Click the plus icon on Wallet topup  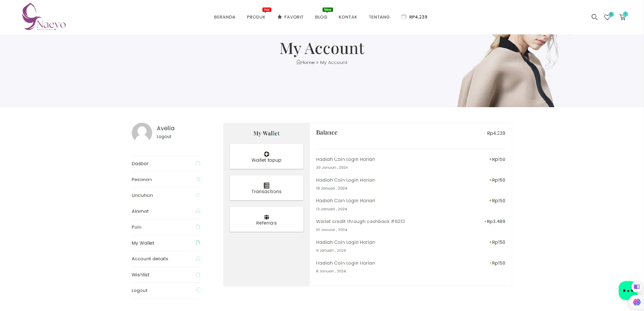266,154
